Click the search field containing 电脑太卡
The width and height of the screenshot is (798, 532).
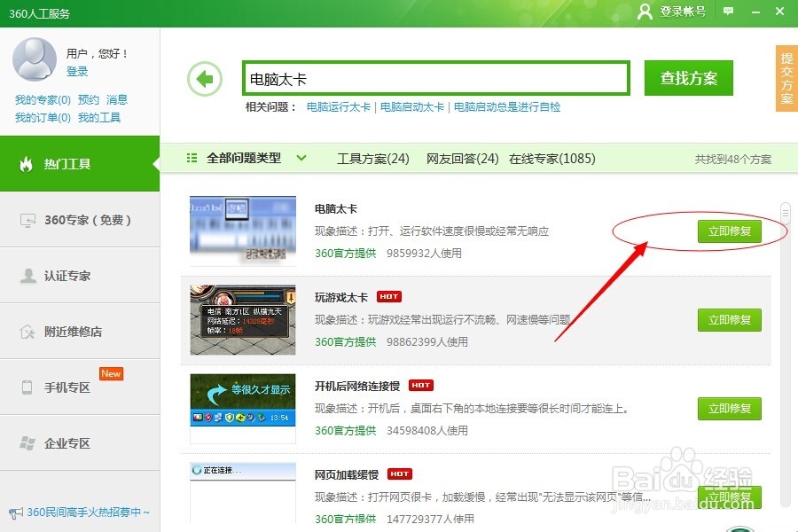(x=436, y=78)
